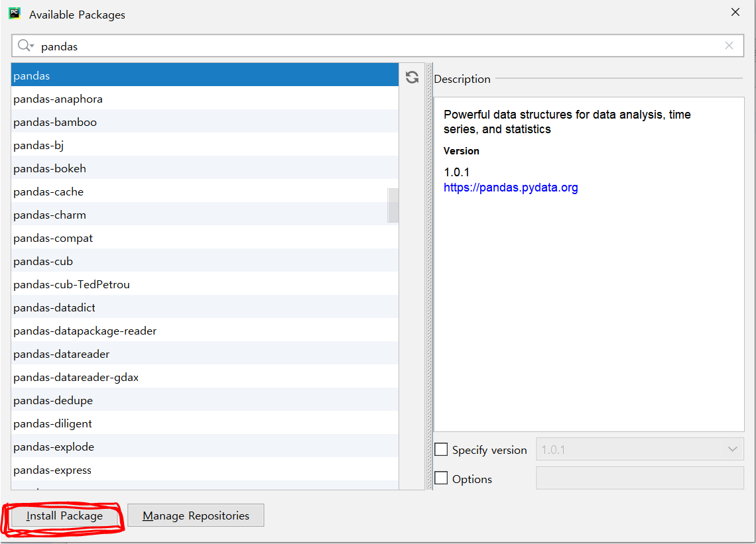Click the Options text field
The width and height of the screenshot is (756, 544).
[640, 478]
